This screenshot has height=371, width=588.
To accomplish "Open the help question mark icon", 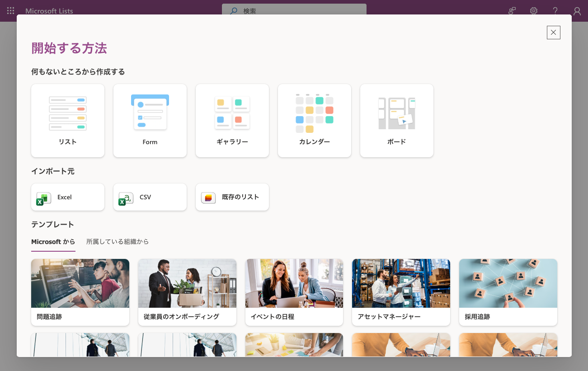I will coord(555,11).
